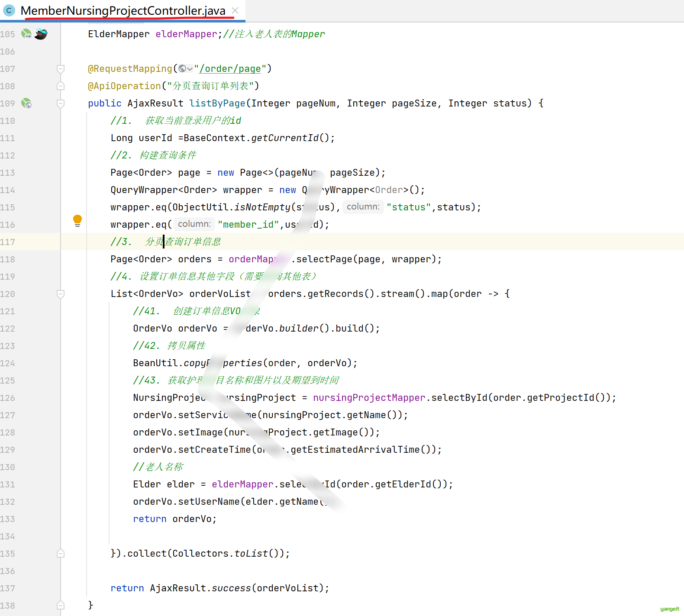Collapse the annotation fold marker on line 107
684x616 pixels.
pyautogui.click(x=61, y=68)
